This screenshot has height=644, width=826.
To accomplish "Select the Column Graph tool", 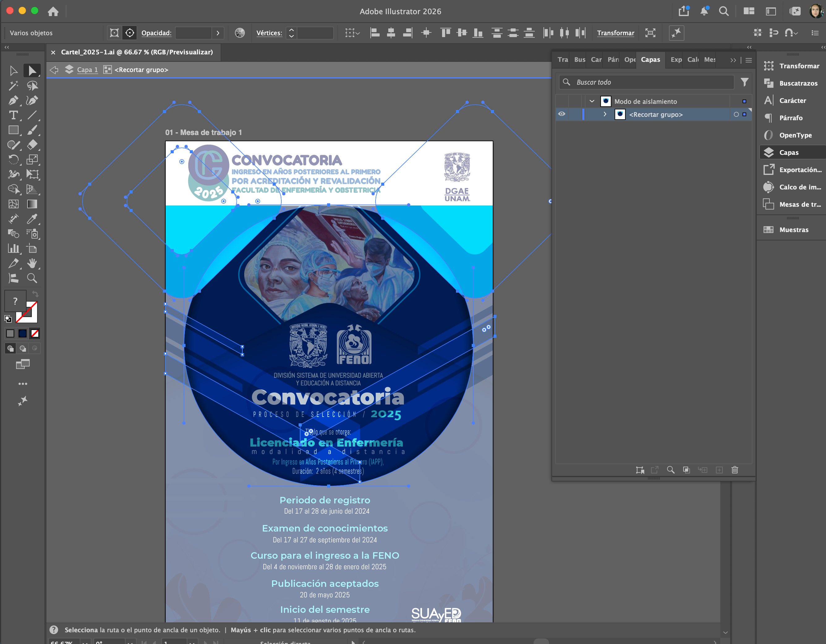I will pyautogui.click(x=14, y=248).
